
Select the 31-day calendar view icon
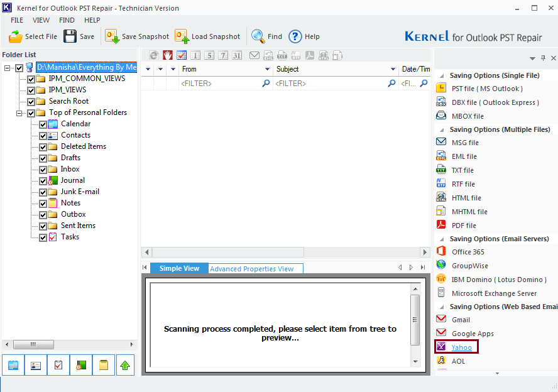237,55
